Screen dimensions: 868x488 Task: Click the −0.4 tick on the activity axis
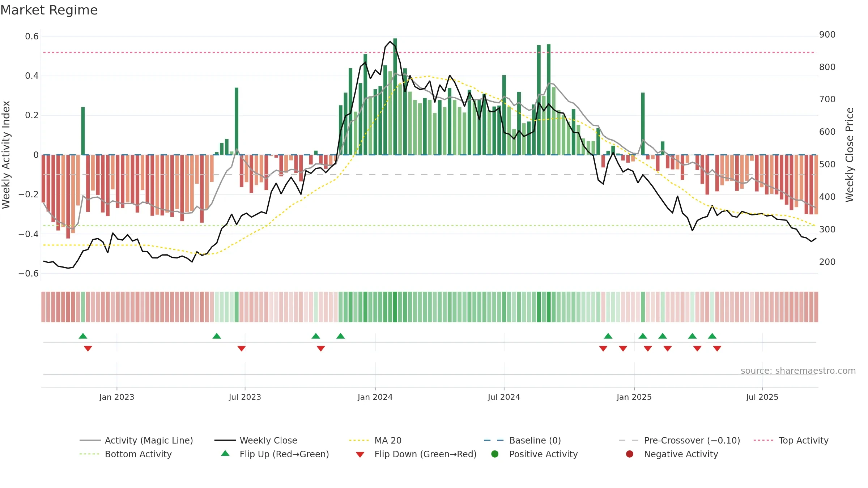(29, 234)
